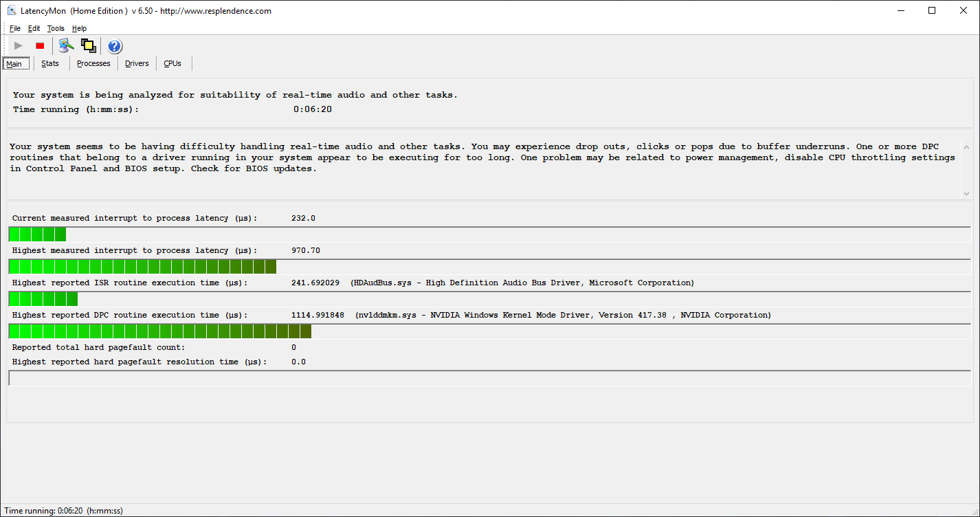Click the 'Time running (h:mm:ss):' label

[76, 109]
